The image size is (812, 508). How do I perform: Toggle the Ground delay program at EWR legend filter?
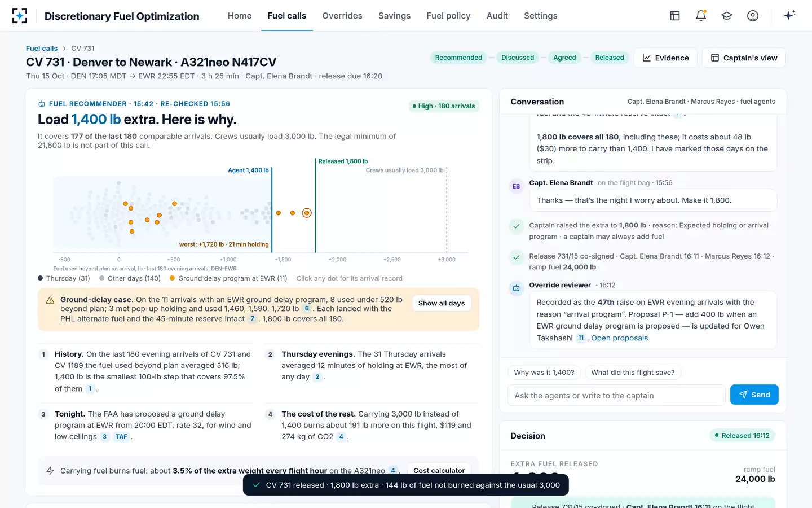tap(228, 278)
